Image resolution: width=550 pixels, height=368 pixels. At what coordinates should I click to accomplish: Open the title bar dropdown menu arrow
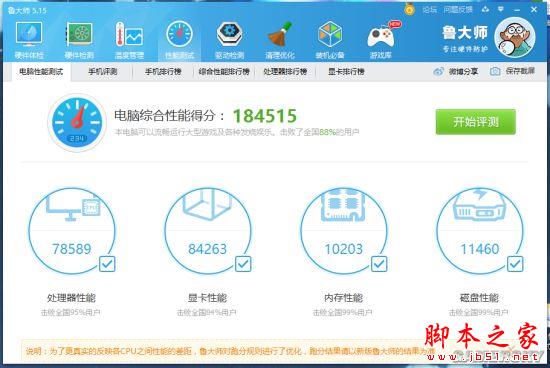coord(501,9)
